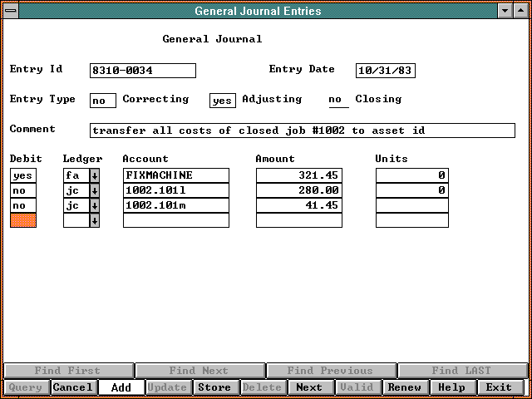Select the FIXMACHINE account field
This screenshot has height=399, width=532.
pyautogui.click(x=175, y=175)
